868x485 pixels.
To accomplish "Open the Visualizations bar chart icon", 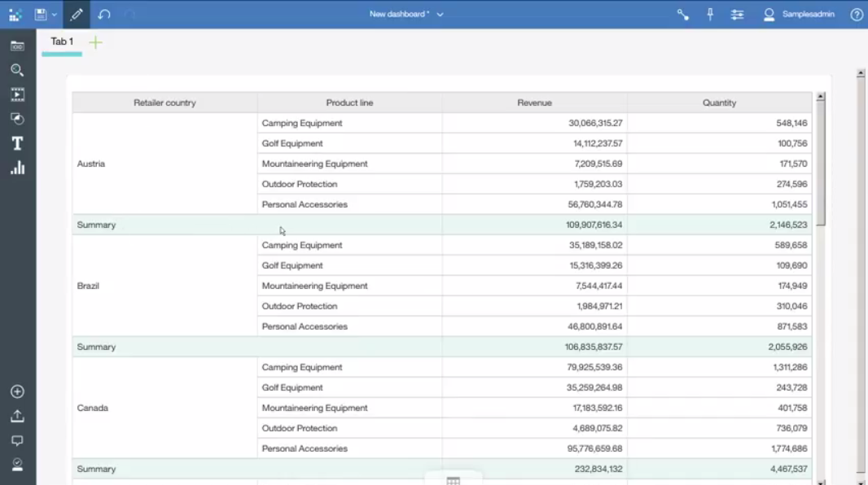I will [x=17, y=168].
